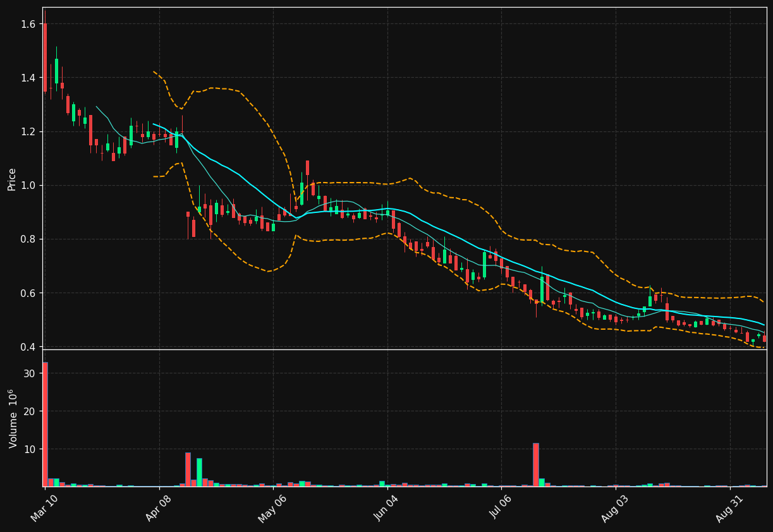Screen dimensions: 773x532
Task: Click the tall green volume bar in mid-April
Action: [x=199, y=472]
